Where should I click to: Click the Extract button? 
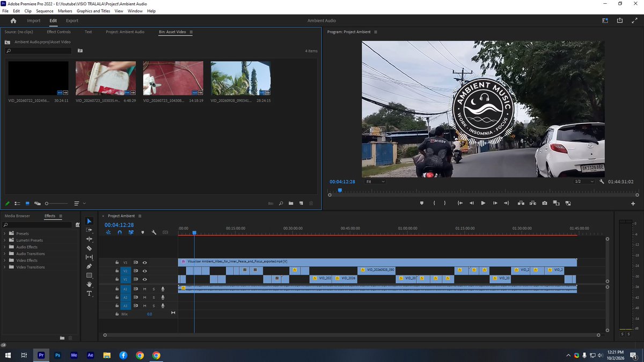[533, 203]
